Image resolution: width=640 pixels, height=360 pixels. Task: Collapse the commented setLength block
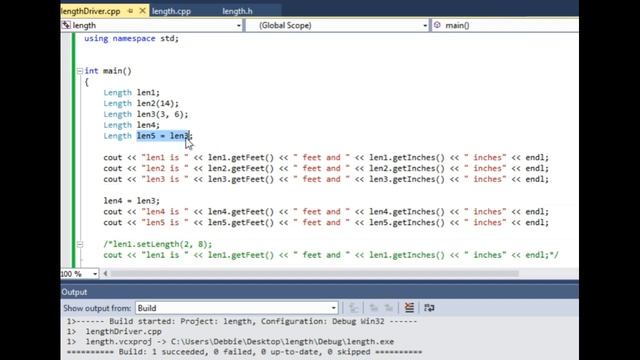[80, 244]
